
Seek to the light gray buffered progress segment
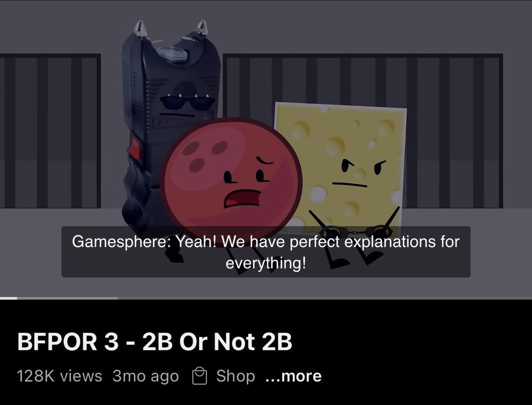click(68, 298)
